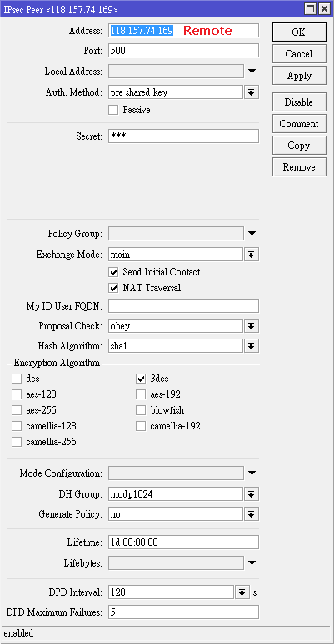
Task: Open the Generate Policy dropdown
Action: 251,514
